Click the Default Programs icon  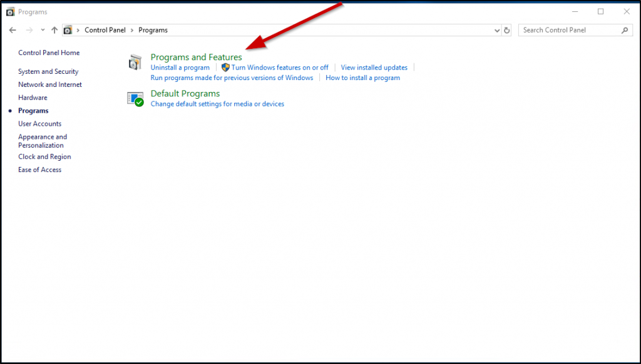pyautogui.click(x=135, y=98)
